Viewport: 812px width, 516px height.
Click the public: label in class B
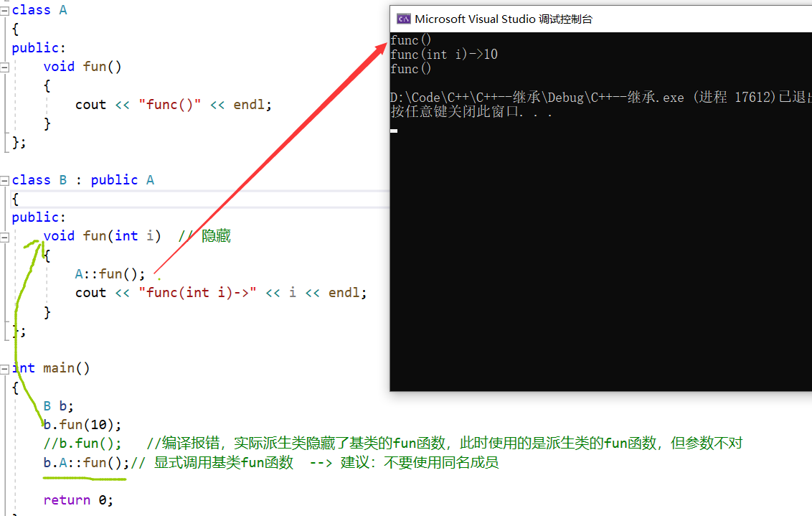point(39,217)
